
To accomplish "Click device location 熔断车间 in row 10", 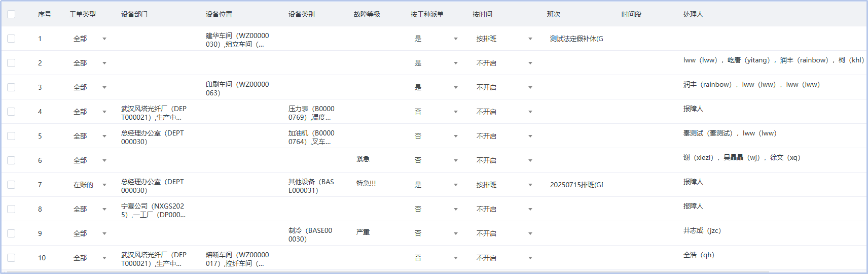I will (237, 259).
